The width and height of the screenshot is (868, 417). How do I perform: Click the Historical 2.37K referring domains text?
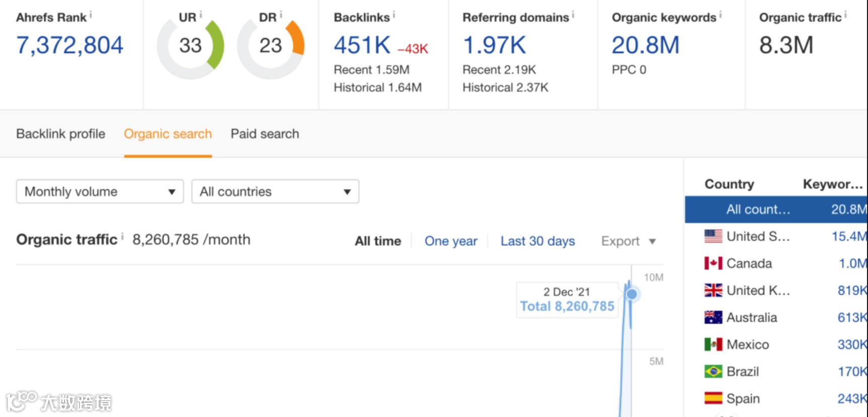[505, 88]
